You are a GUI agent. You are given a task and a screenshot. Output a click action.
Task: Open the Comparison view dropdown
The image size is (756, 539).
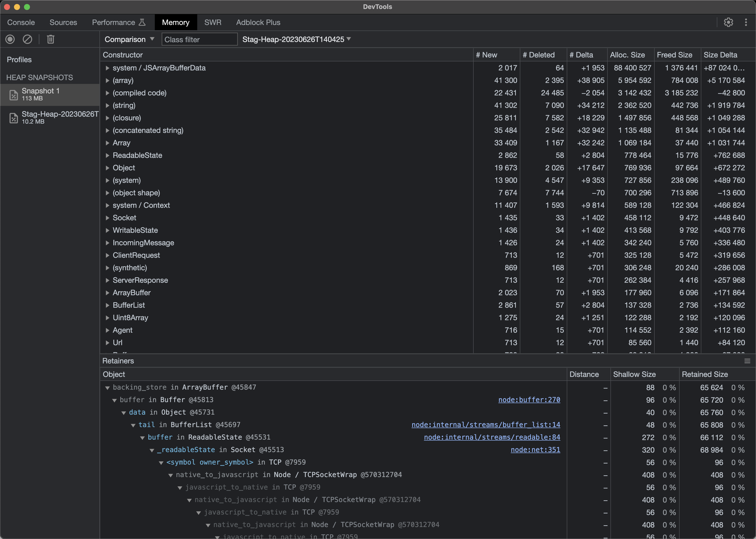[x=129, y=39]
